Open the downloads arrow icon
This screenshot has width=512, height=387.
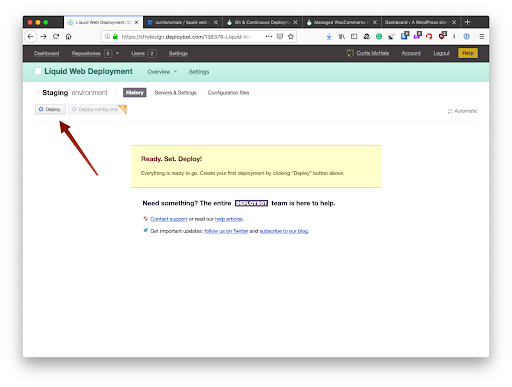(329, 37)
